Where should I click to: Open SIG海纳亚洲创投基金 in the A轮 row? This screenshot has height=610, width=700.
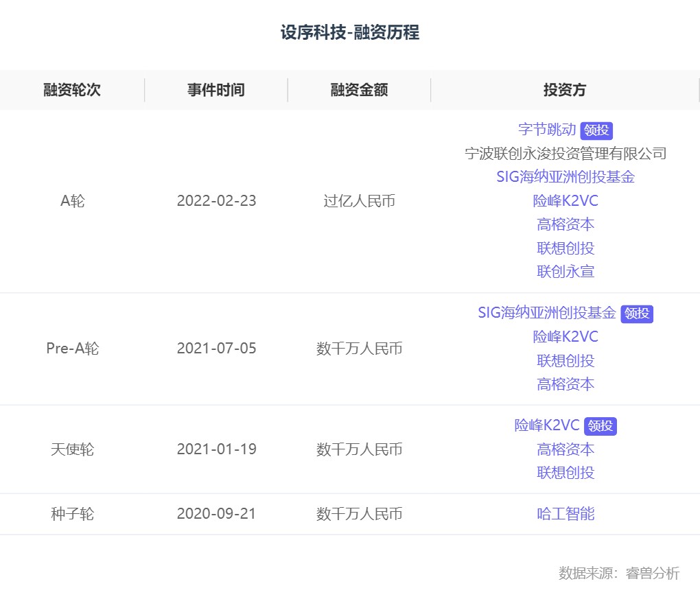click(565, 177)
